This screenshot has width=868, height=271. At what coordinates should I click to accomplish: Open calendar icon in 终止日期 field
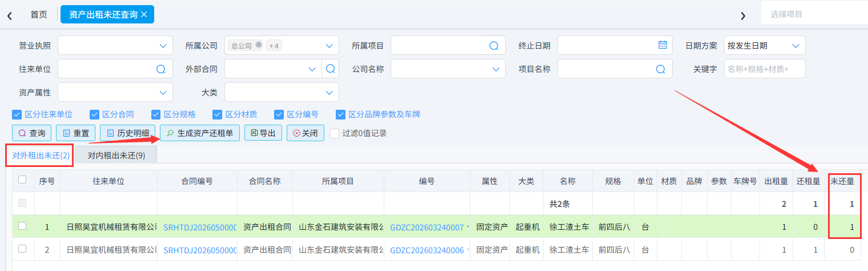662,45
